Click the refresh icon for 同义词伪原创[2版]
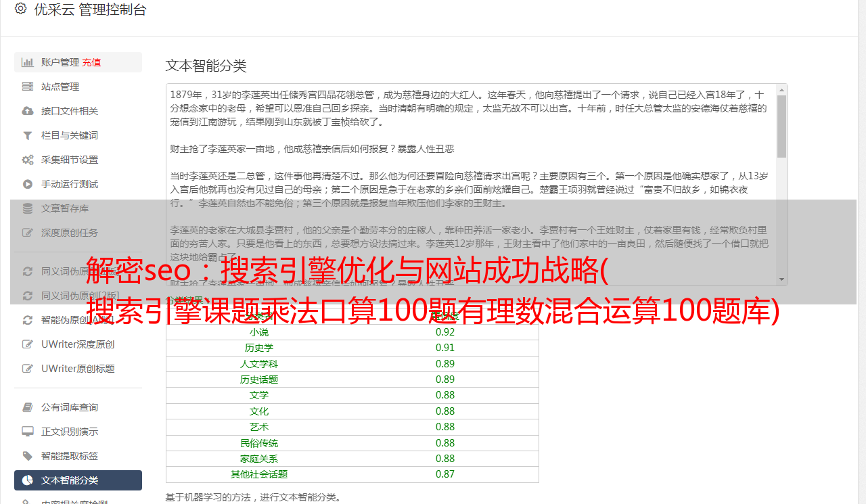Viewport: 866px width, 504px height. point(28,296)
